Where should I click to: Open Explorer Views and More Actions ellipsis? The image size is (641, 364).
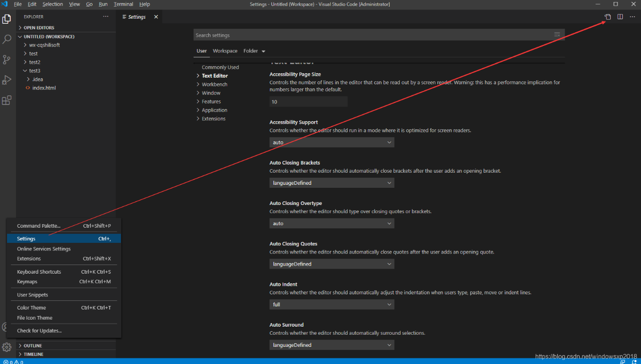click(x=106, y=17)
